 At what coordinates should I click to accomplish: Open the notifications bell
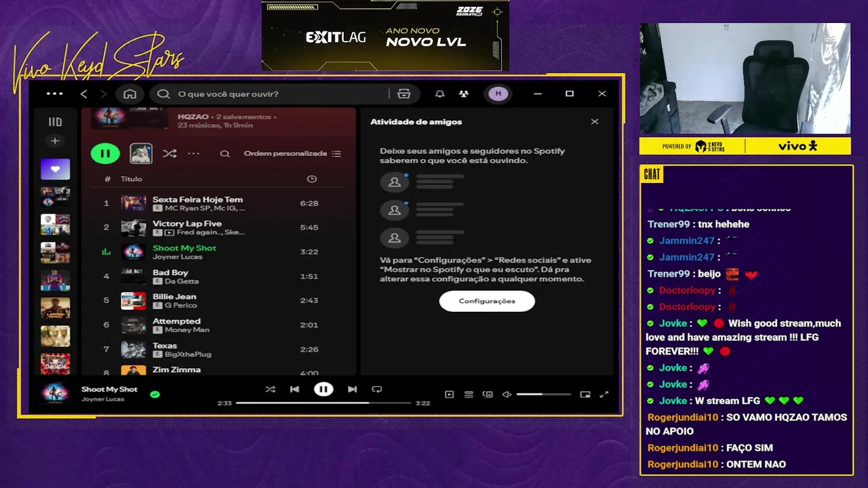point(439,94)
